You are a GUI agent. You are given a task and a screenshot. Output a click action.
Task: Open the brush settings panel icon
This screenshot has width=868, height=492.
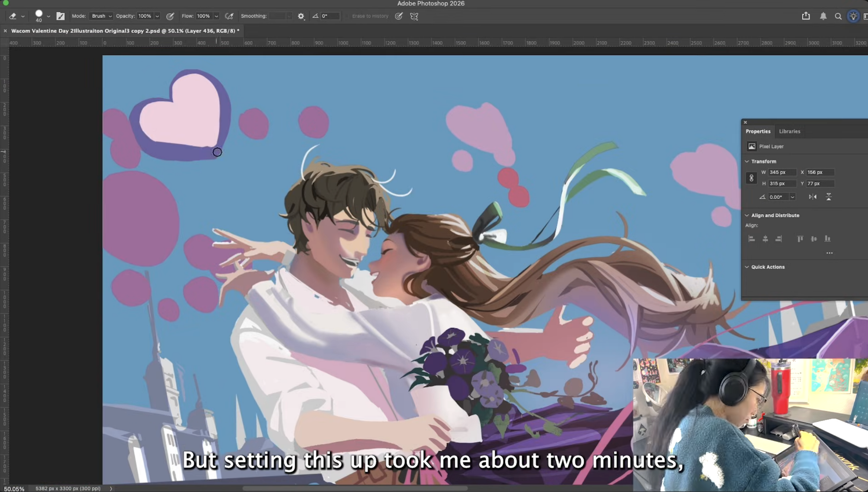[x=61, y=16]
